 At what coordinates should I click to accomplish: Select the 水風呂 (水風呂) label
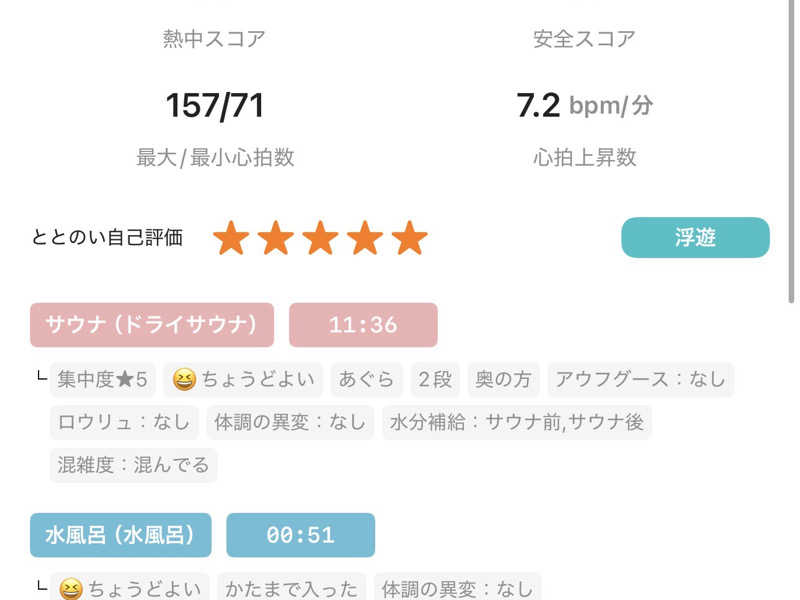click(121, 535)
